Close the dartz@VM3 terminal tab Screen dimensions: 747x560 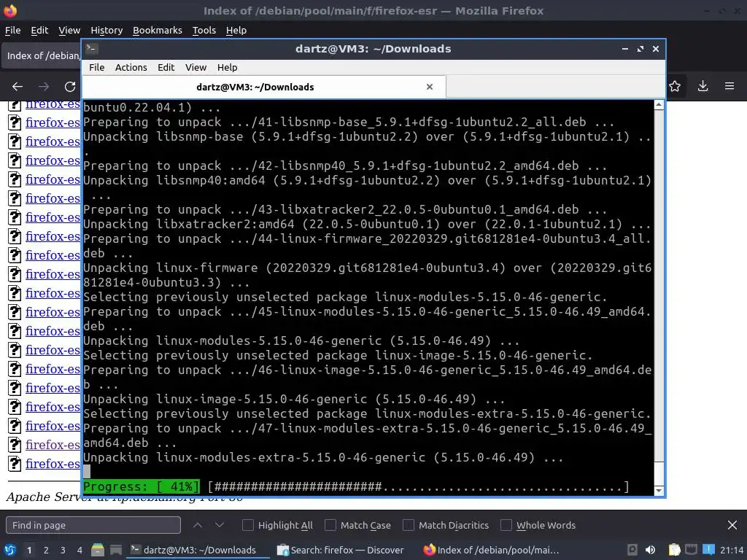429,87
